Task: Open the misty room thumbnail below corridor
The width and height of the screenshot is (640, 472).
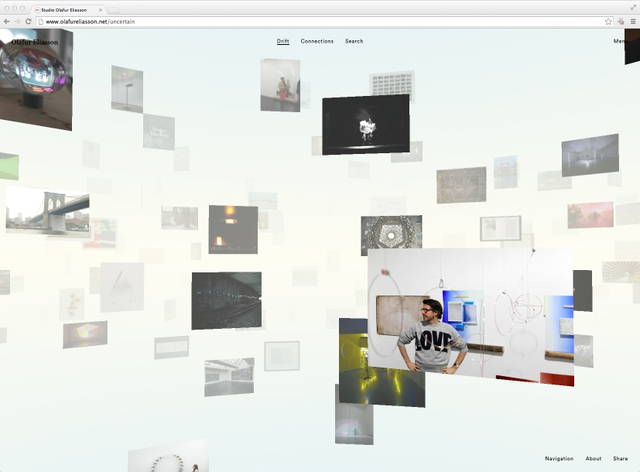Action: coord(354,423)
